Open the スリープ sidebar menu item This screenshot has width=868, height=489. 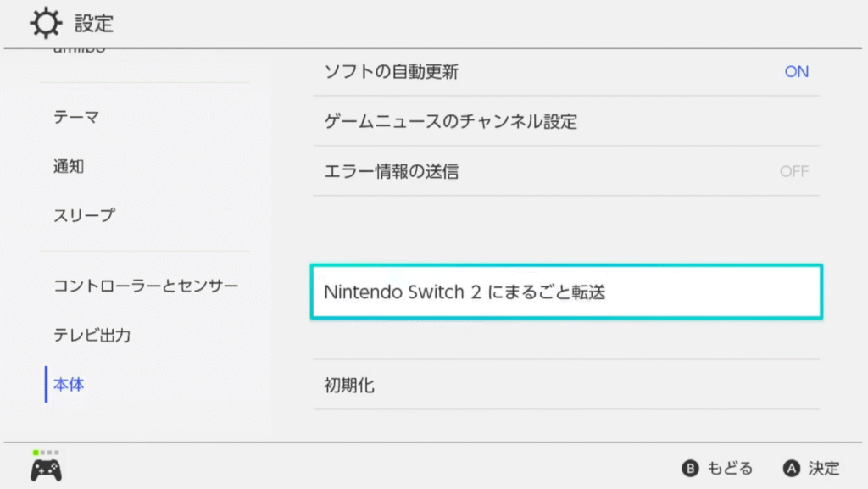pos(84,215)
